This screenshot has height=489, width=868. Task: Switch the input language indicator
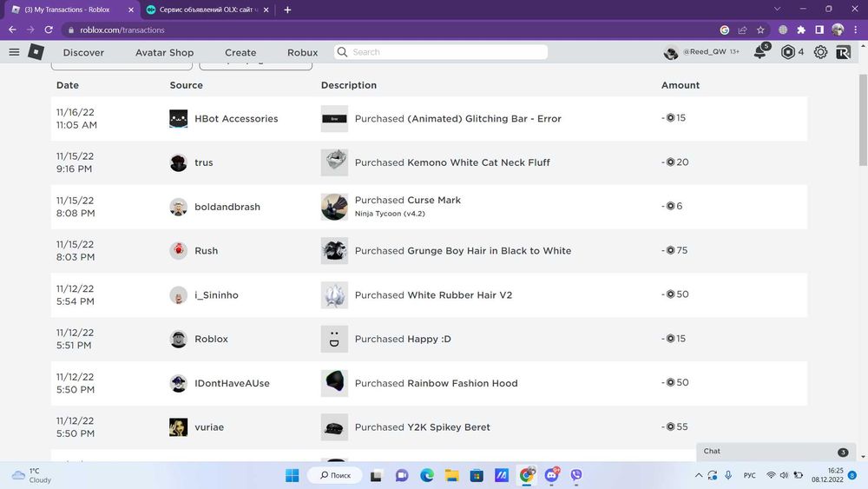coord(750,475)
